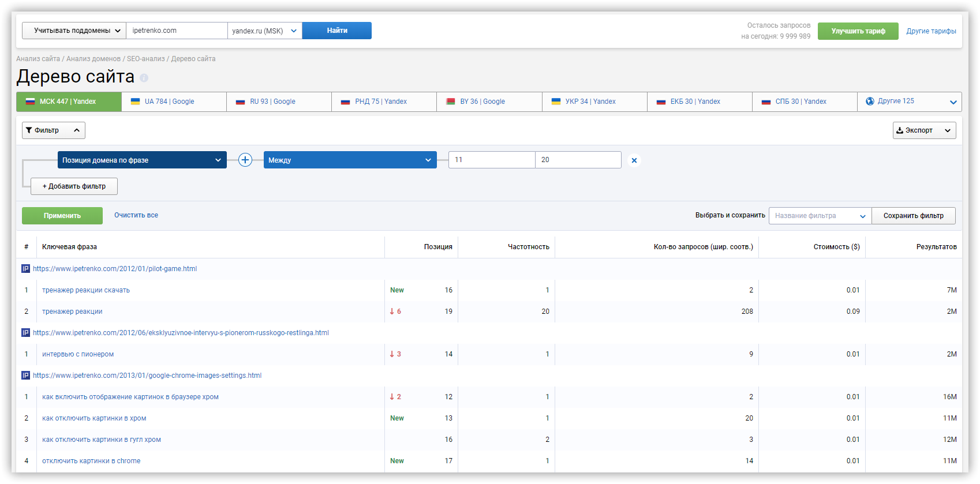
Task: Click the Очистить все link
Action: tap(136, 215)
